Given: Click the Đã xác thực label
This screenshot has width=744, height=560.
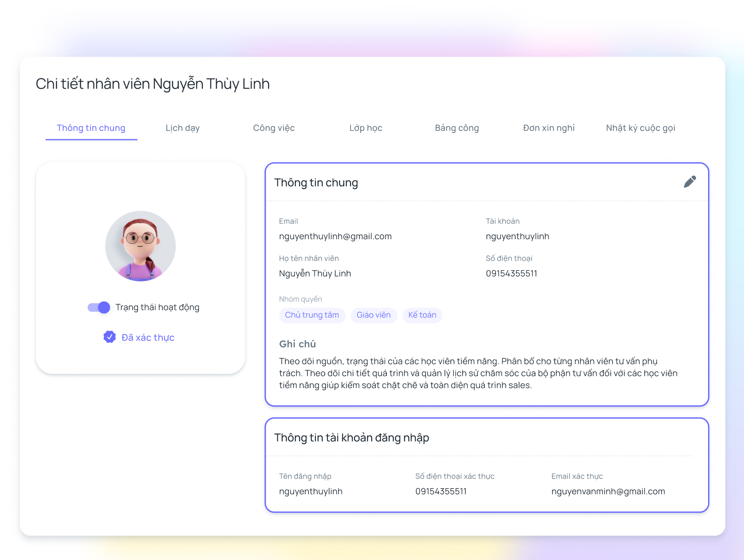Looking at the screenshot, I should 148,337.
